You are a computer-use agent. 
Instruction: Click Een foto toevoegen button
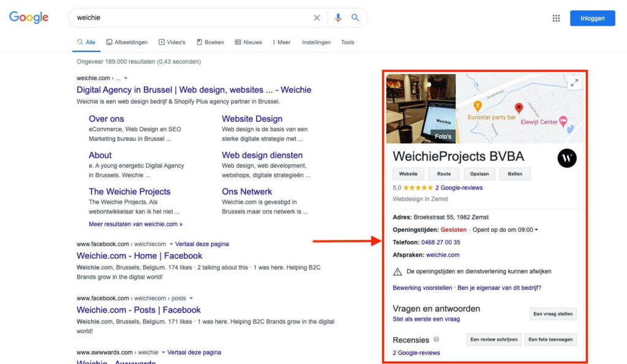coord(550,340)
